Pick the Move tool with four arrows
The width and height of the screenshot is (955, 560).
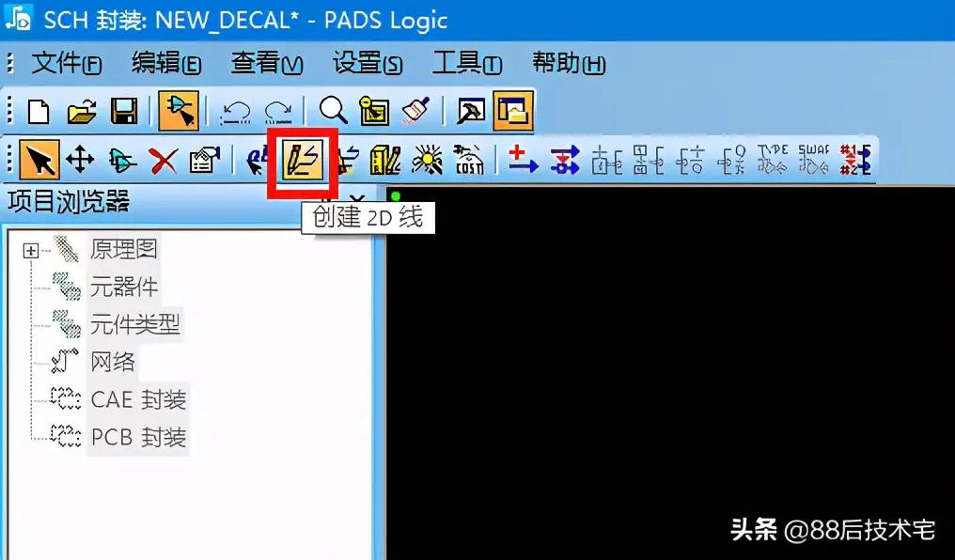pos(81,161)
